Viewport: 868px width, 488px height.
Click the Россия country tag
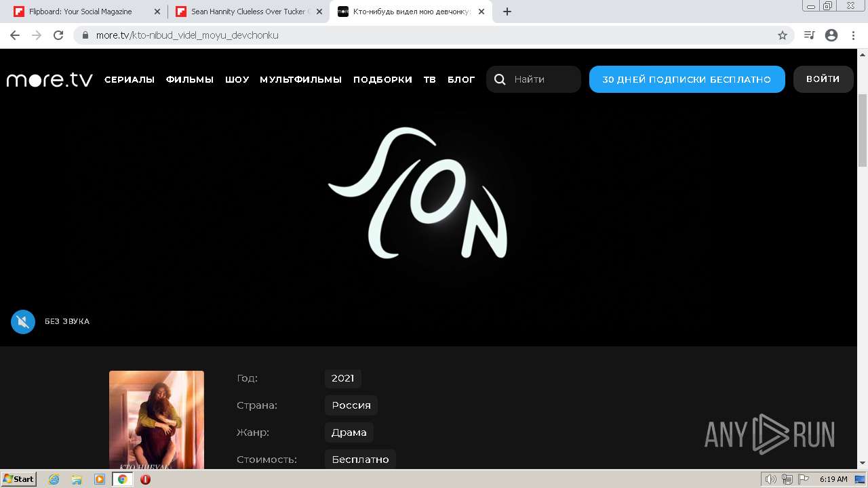(351, 405)
